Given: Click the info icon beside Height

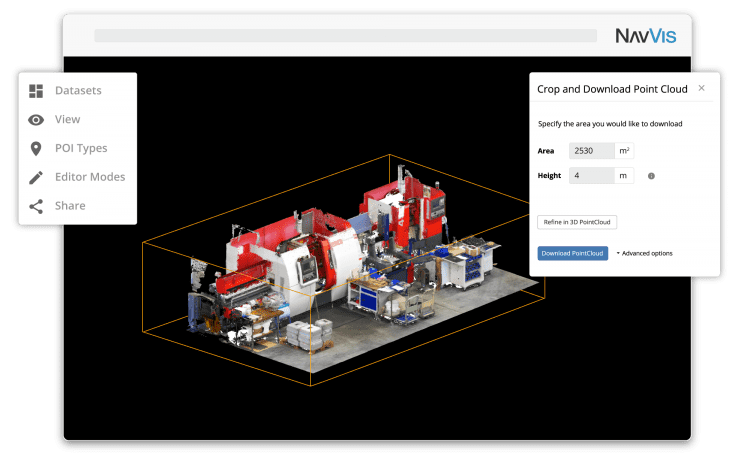Looking at the screenshot, I should (651, 176).
